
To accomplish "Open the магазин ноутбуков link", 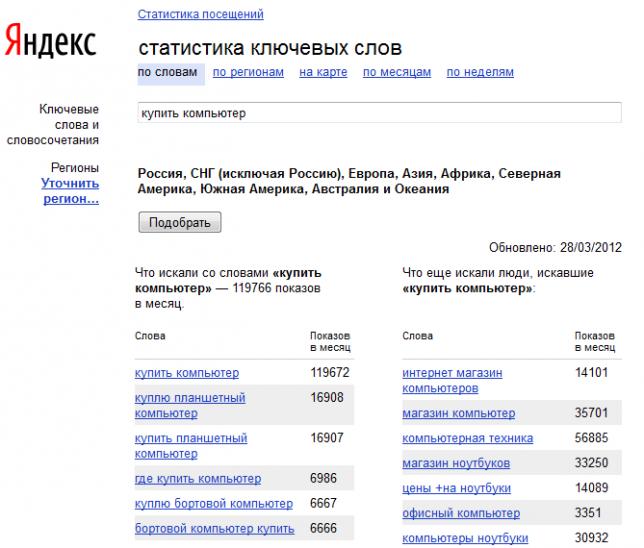I will 456,463.
